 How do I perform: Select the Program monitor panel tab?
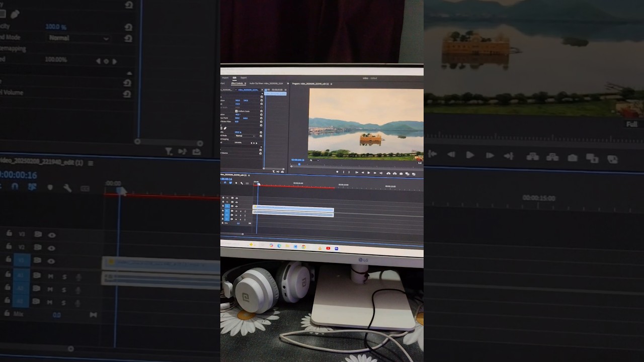pyautogui.click(x=310, y=84)
